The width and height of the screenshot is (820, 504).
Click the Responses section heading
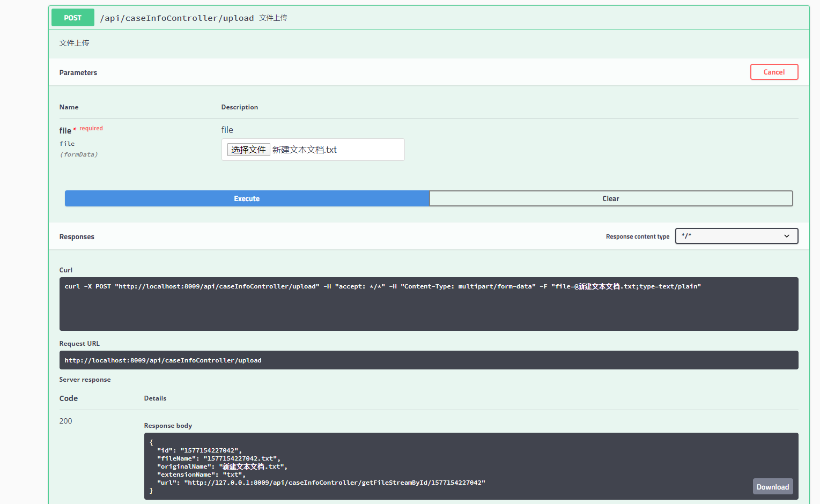(77, 236)
